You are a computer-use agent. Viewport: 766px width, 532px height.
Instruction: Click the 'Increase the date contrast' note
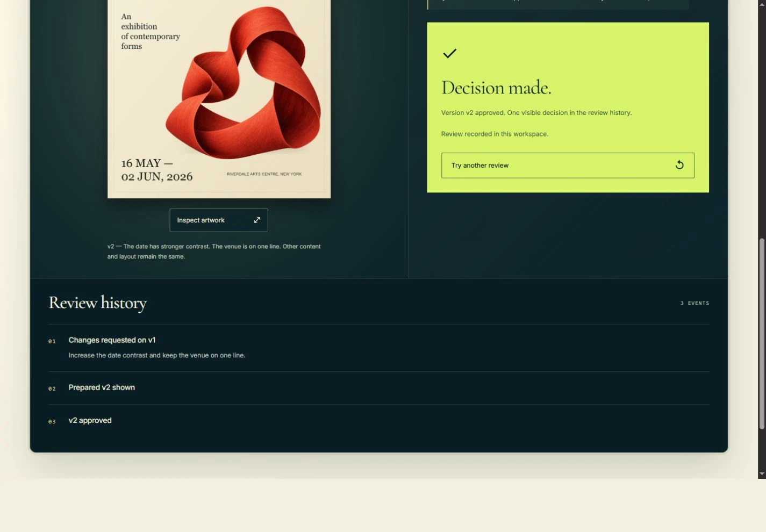(157, 355)
